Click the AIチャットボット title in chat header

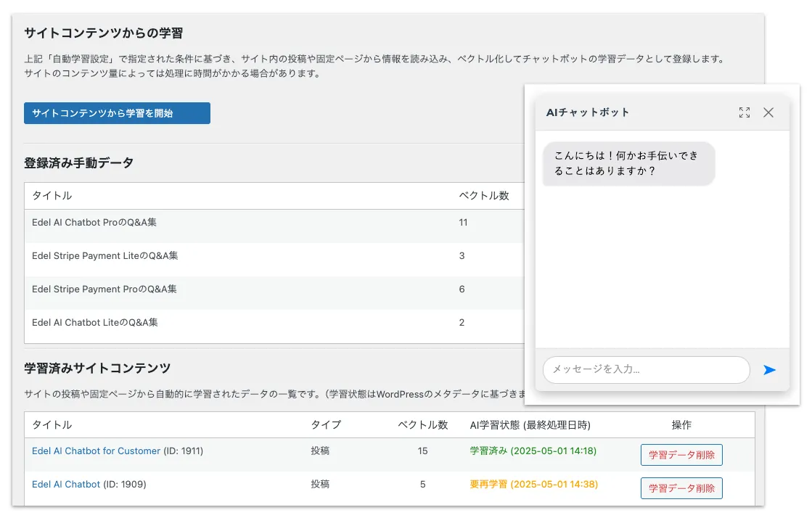588,112
